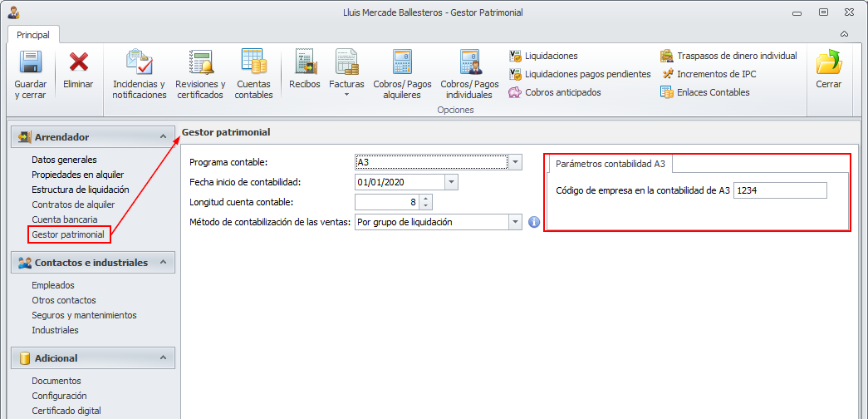Collapse the Arrendador sidebar group
The image size is (868, 419).
coord(163,136)
